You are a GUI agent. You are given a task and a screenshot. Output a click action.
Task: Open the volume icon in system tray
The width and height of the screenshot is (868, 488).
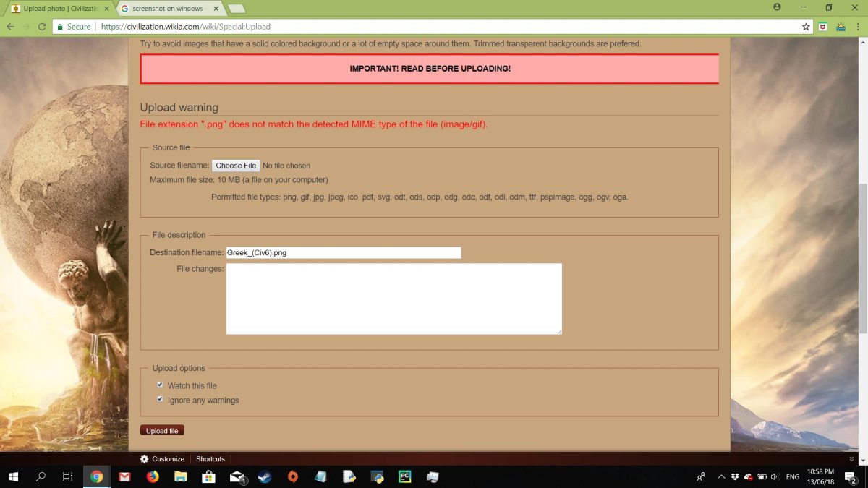tap(775, 476)
